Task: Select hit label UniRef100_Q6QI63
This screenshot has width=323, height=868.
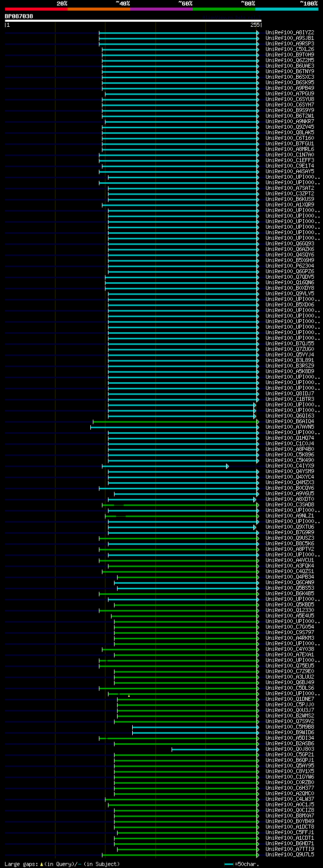Action: pos(290,416)
